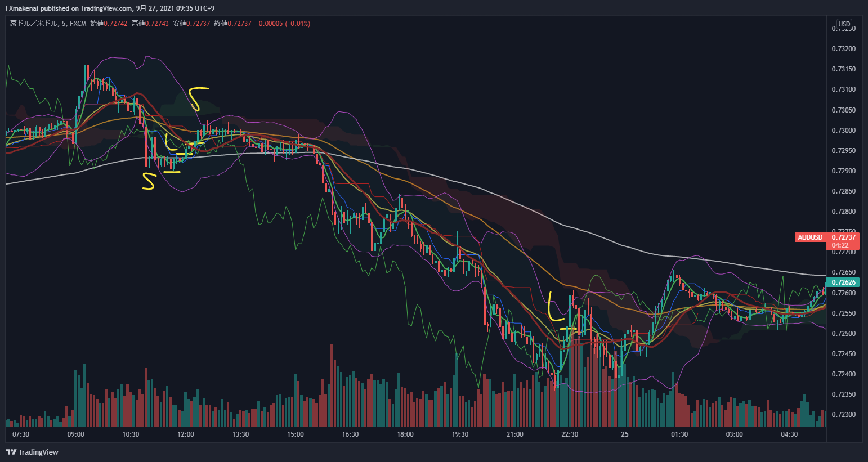
Task: Click the TradingView logo at bottom left
Action: click(x=32, y=452)
